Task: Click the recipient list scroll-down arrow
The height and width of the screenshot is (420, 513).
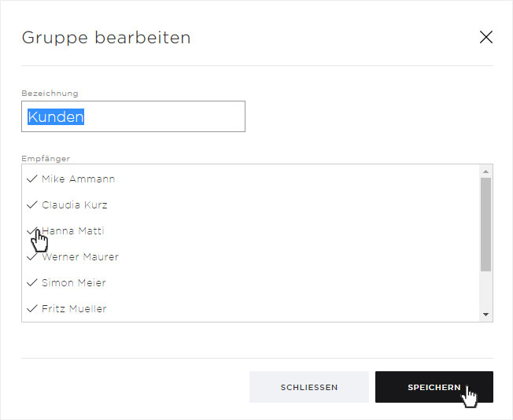Action: 485,315
